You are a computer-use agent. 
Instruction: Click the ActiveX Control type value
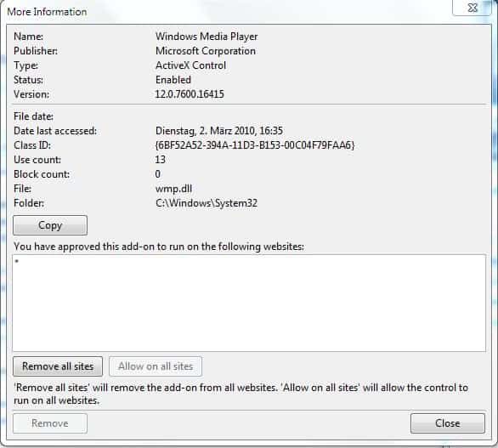coord(190,65)
